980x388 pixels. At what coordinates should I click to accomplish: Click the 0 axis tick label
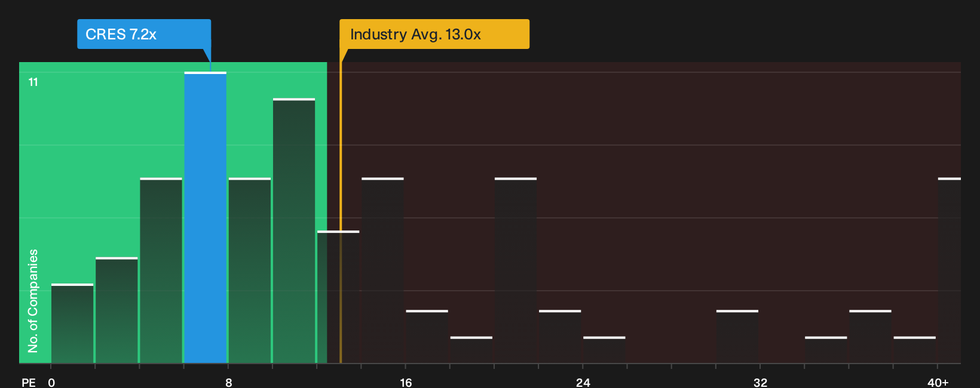pos(51,382)
